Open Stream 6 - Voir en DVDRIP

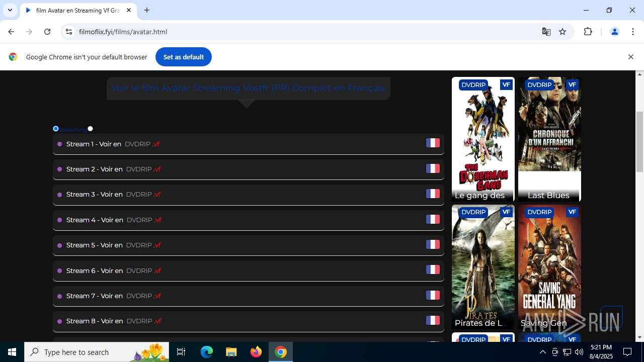248,270
